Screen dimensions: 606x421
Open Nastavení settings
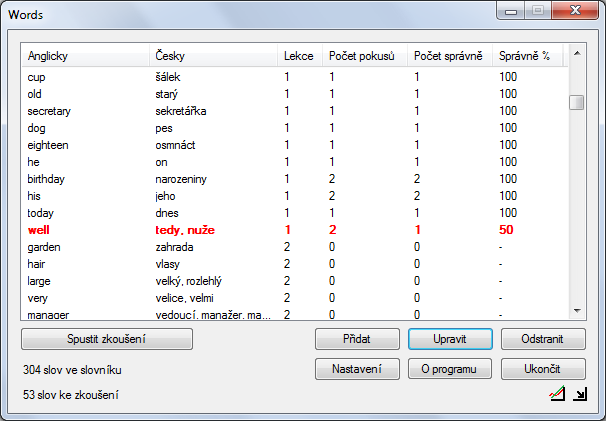pos(357,369)
